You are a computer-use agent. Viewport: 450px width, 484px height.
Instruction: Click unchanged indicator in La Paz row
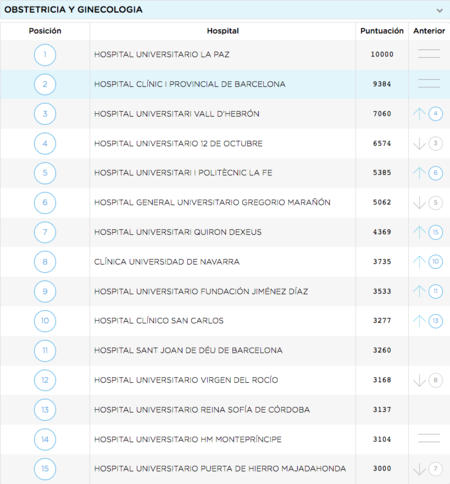[x=429, y=54]
